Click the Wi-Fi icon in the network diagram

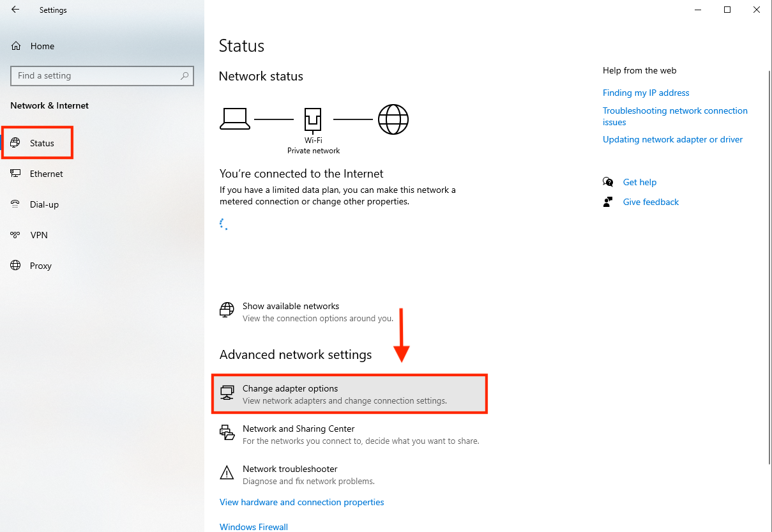click(x=313, y=118)
